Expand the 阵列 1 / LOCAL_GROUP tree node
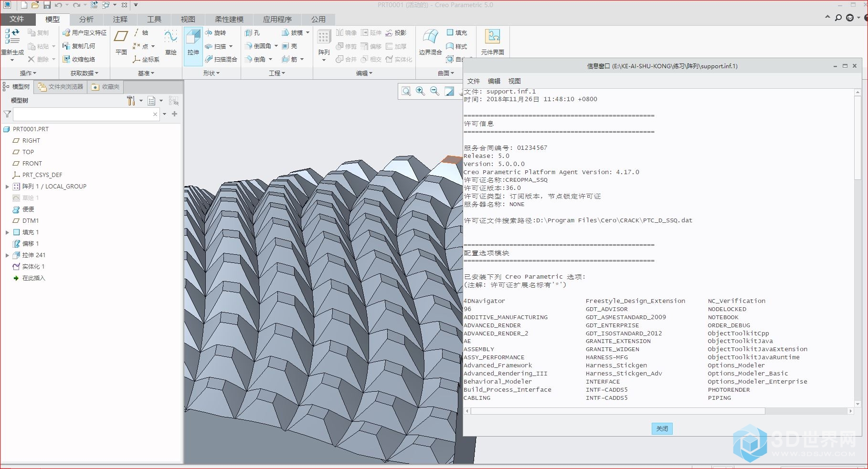The height and width of the screenshot is (469, 868). point(7,187)
